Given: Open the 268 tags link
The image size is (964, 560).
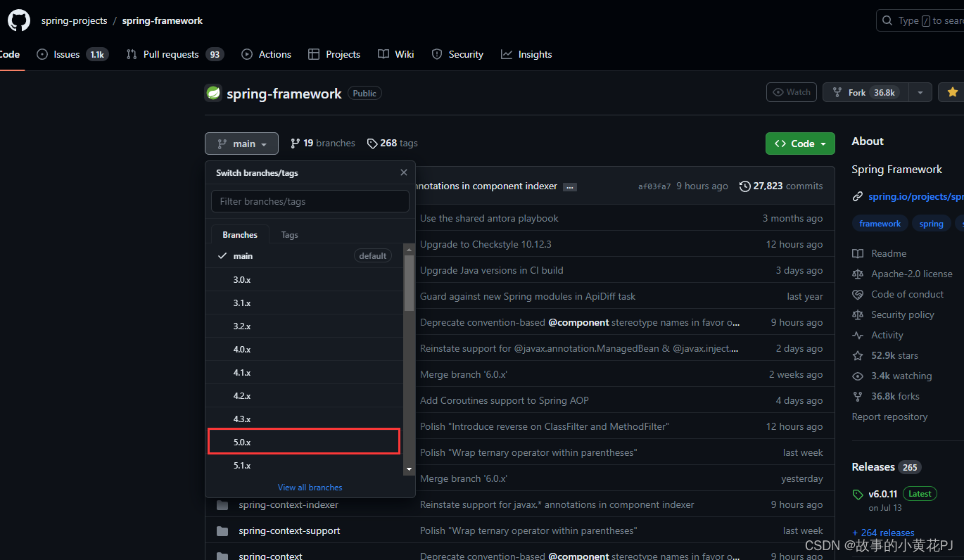Looking at the screenshot, I should 393,143.
